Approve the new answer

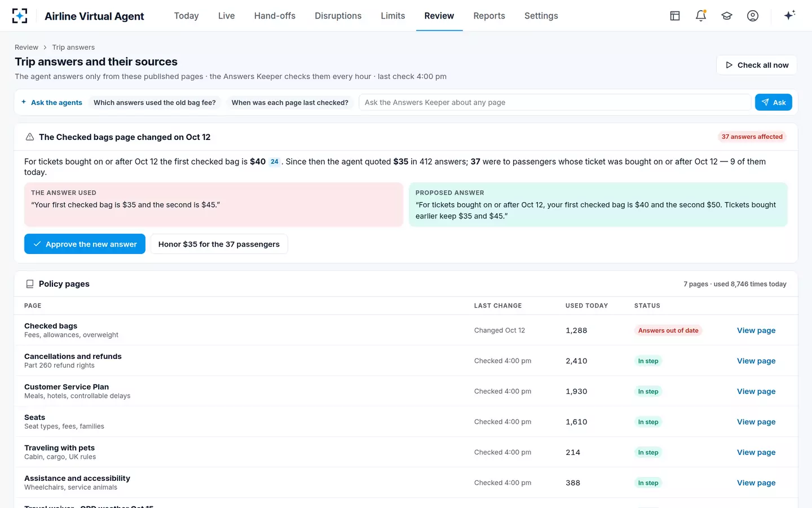tap(85, 244)
